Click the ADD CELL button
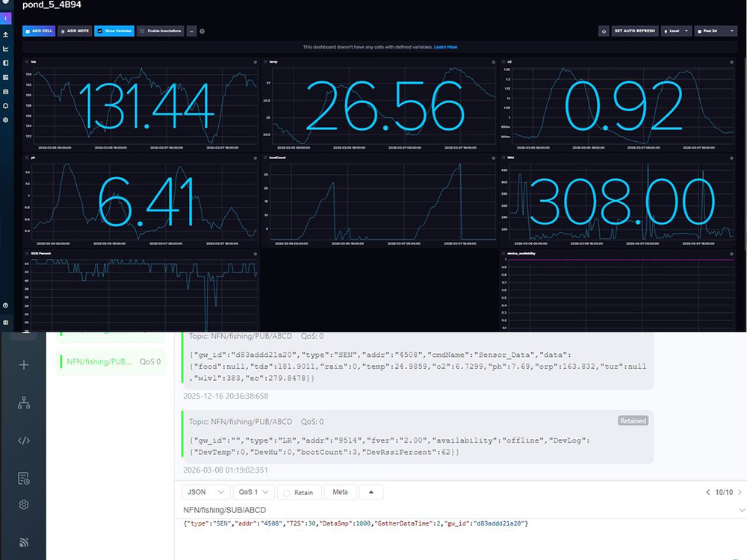Viewport: 747px width, 560px height. click(x=39, y=31)
